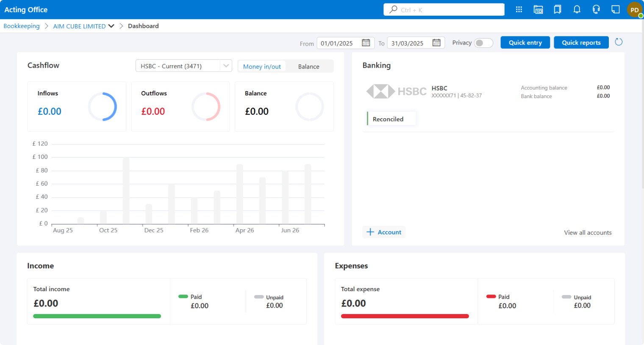This screenshot has width=644, height=345.
Task: Enable the Privacy toggle
Action: click(x=483, y=43)
